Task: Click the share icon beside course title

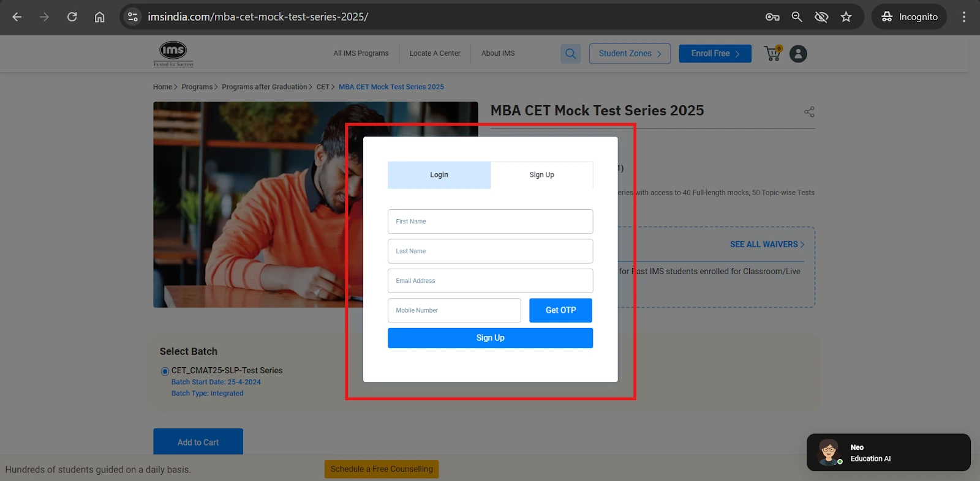Action: [809, 112]
